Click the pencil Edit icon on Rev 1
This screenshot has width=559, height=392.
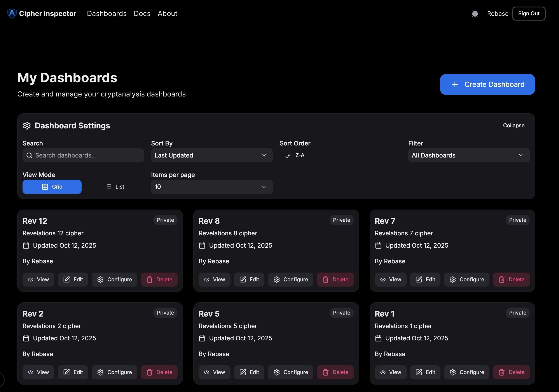point(419,372)
